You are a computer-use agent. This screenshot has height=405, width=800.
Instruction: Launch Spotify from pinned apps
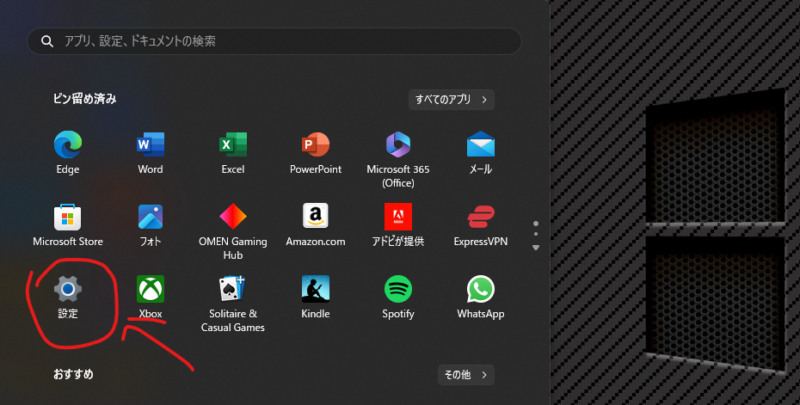(x=398, y=289)
